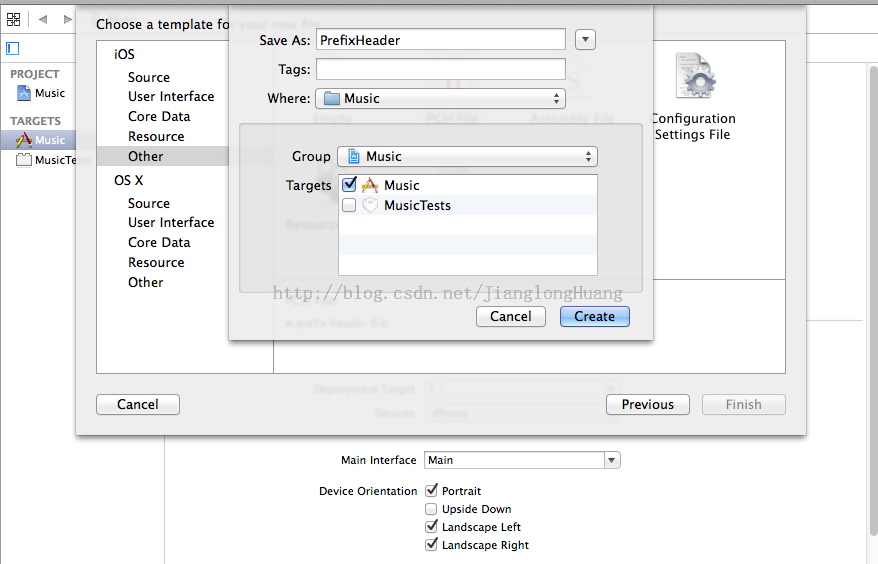Select the Music project icon
The height and width of the screenshot is (564, 878).
(x=24, y=93)
